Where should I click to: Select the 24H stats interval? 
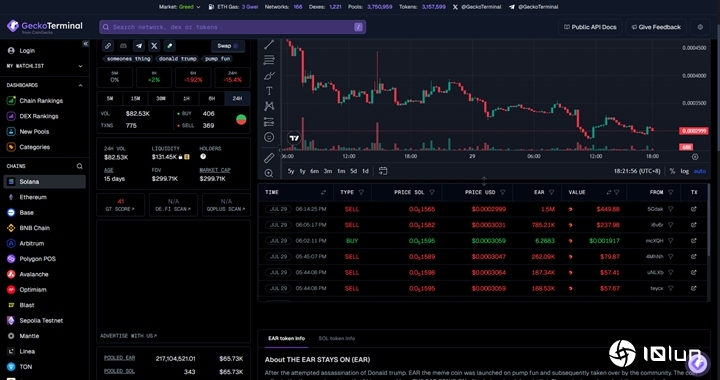coord(237,99)
